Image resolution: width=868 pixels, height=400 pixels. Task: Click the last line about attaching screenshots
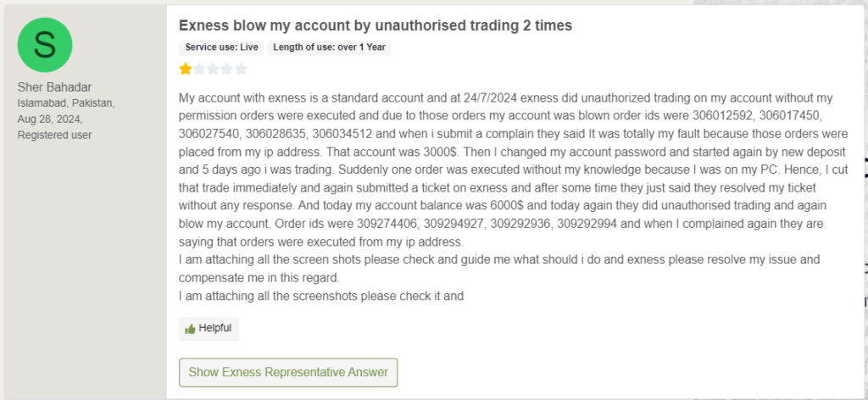[x=321, y=296]
